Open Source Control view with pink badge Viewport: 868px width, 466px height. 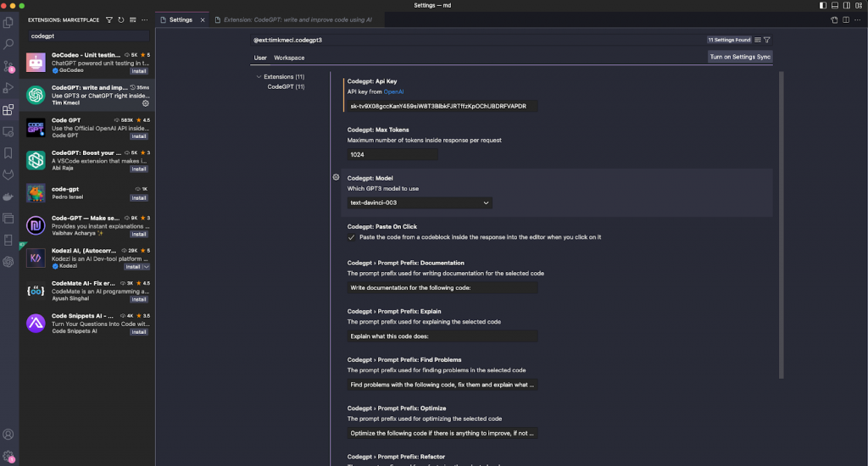tap(8, 66)
